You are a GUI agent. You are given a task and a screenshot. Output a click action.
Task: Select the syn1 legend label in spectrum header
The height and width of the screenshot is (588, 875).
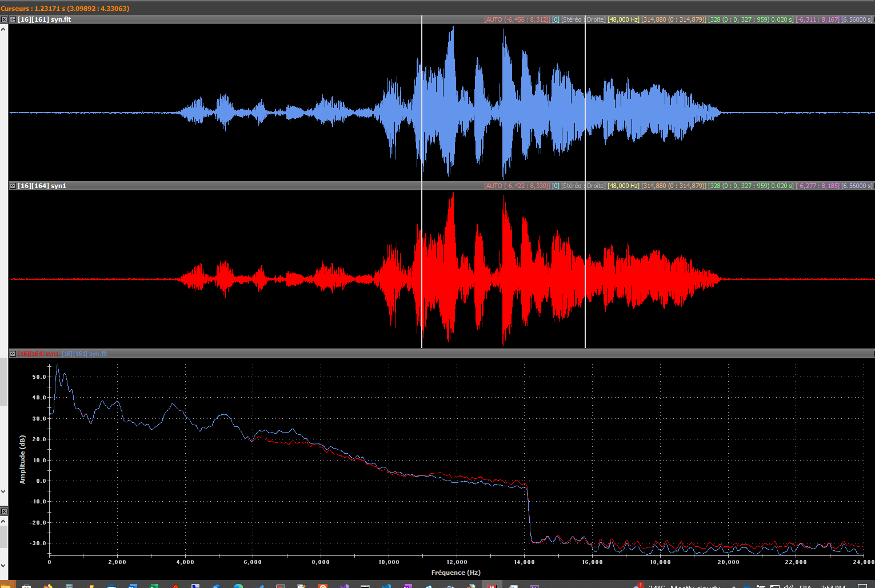(39, 354)
